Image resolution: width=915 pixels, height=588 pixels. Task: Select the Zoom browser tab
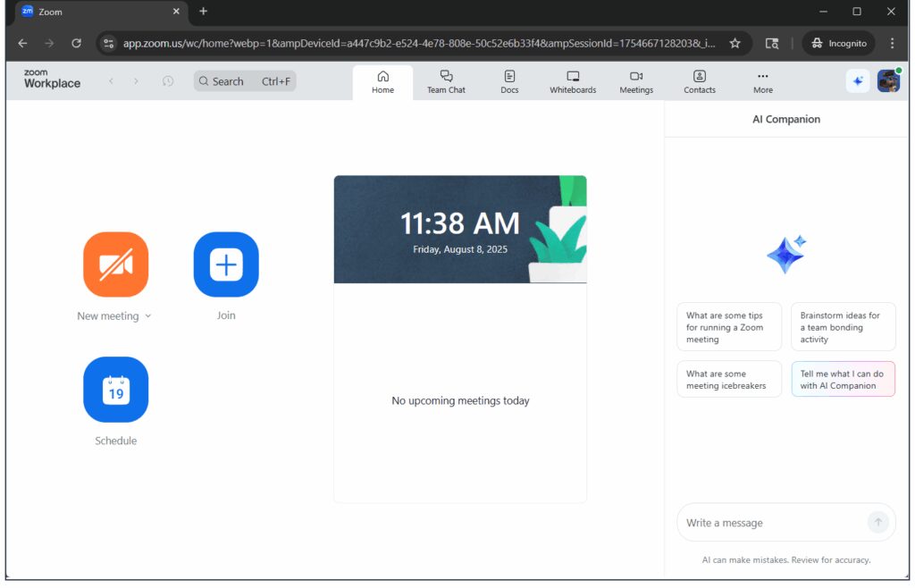click(98, 13)
